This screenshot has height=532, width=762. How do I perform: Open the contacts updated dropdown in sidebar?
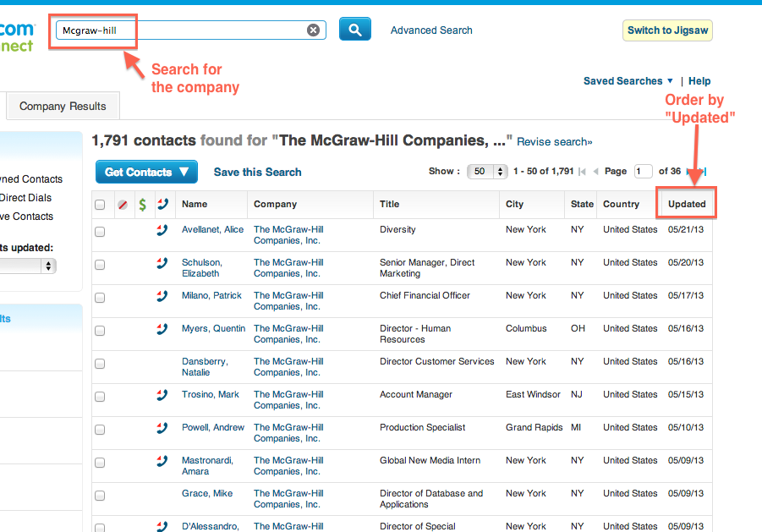click(28, 266)
